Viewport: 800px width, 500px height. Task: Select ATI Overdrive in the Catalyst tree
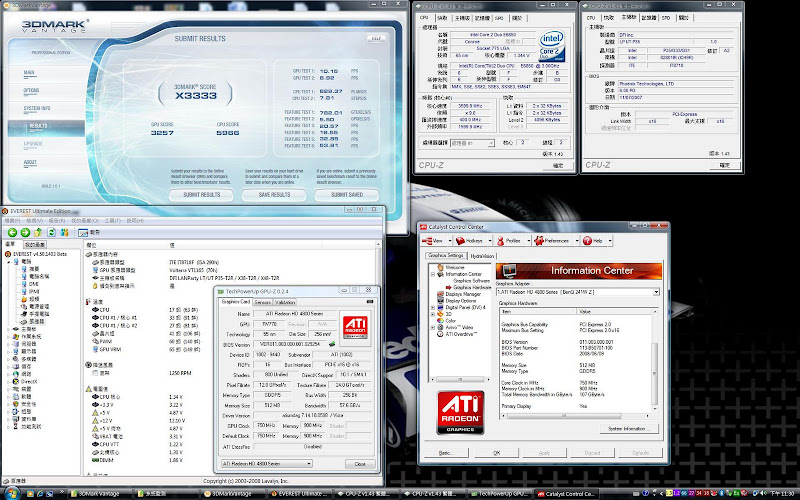click(461, 332)
